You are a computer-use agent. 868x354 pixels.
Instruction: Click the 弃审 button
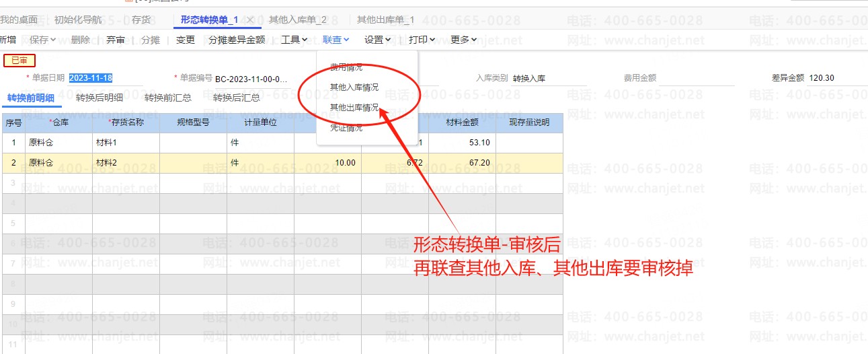(116, 40)
